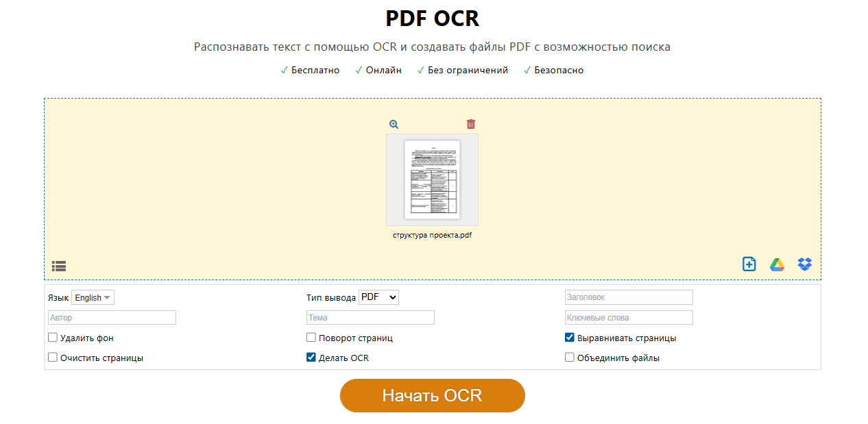
Task: Enable the Очистить страницы checkbox
Action: [x=53, y=358]
